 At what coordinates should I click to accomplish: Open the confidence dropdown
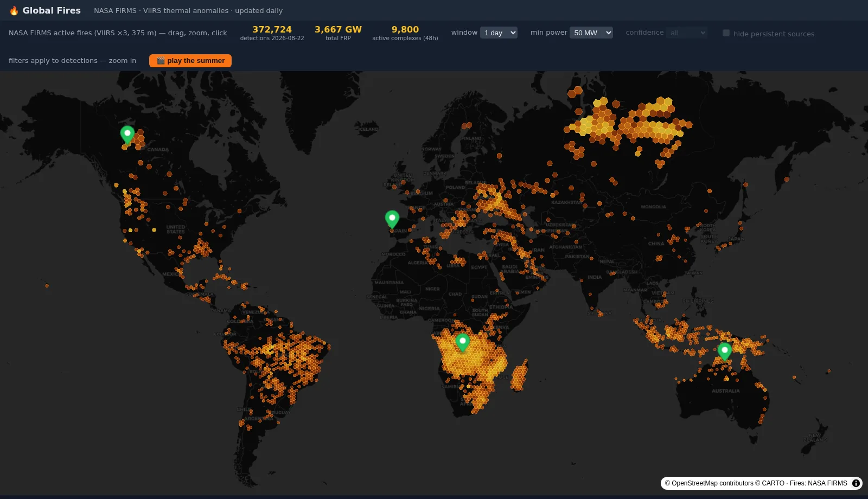tap(687, 33)
